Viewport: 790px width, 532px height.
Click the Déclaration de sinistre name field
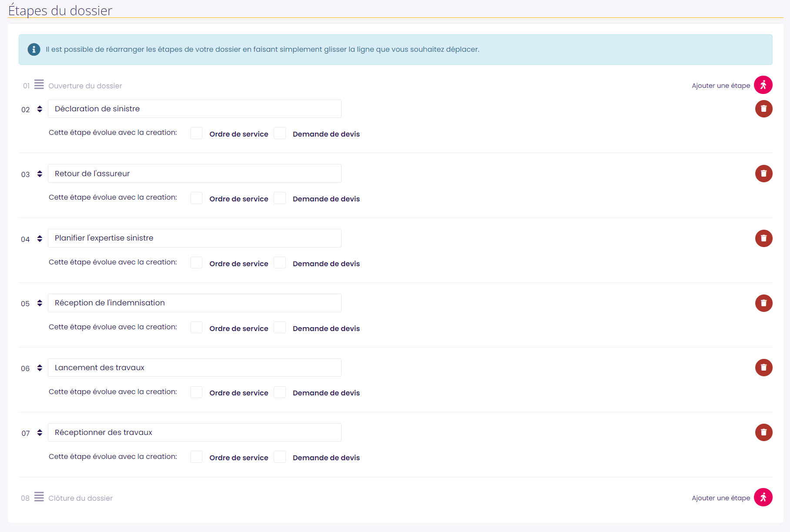(194, 109)
